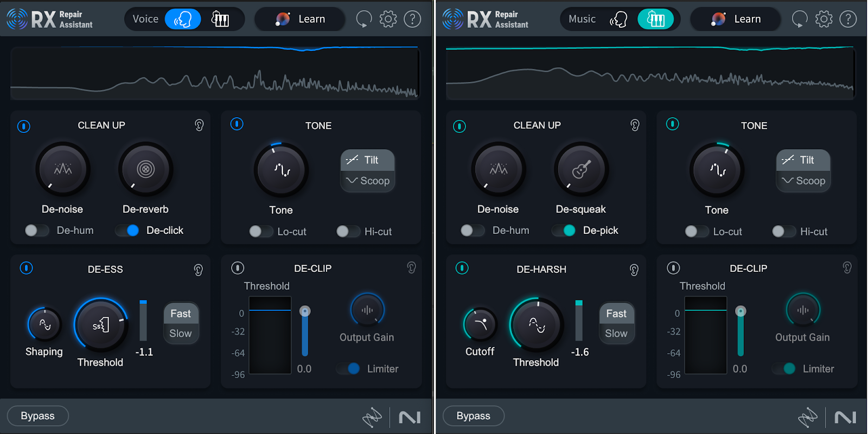Click iZotope logo icon in right window footer
Screen dimensions: 868x434
click(808, 417)
